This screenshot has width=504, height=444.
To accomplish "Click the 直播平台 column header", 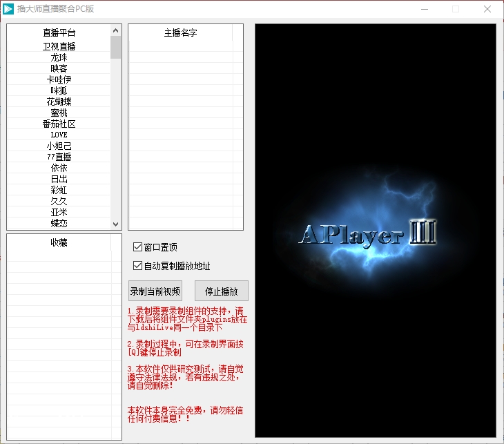I will pyautogui.click(x=59, y=32).
